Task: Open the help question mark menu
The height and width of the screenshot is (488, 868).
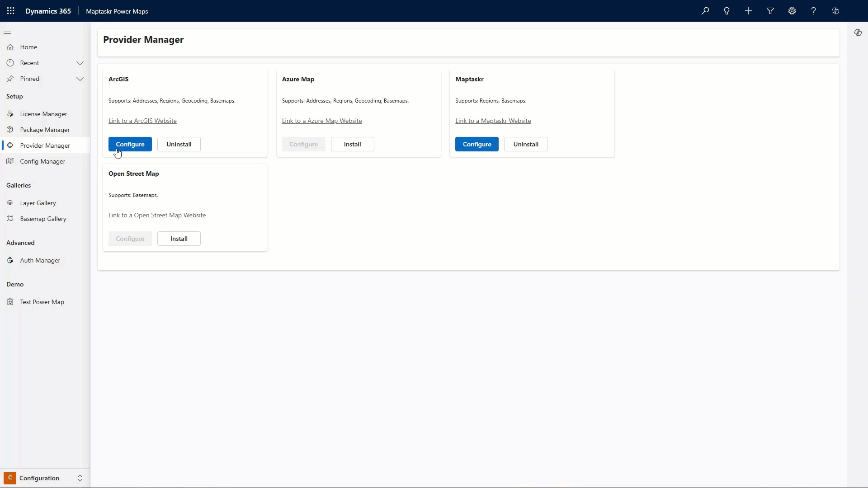Action: click(813, 11)
